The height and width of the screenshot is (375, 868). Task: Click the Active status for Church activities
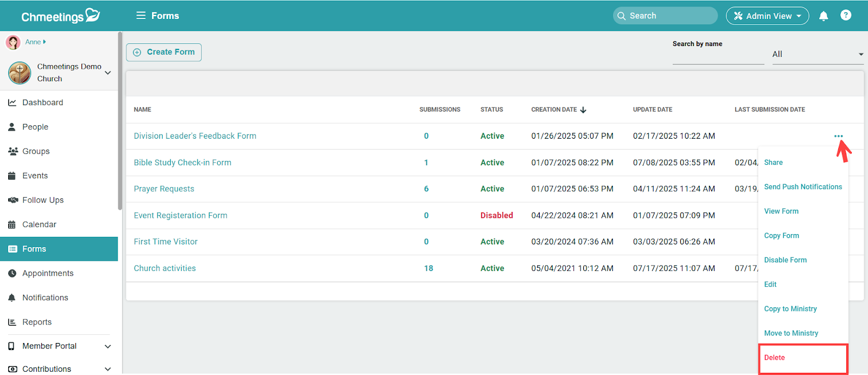coord(493,268)
